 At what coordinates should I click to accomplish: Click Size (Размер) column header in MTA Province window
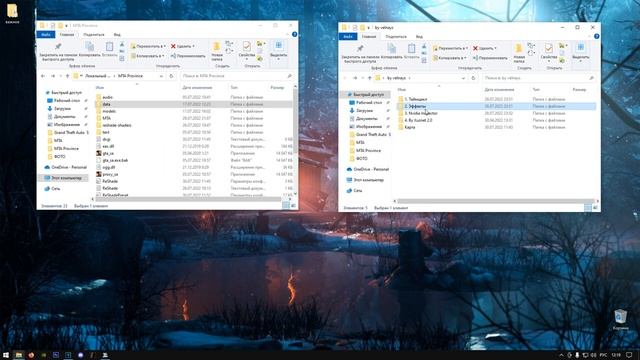coord(277,87)
